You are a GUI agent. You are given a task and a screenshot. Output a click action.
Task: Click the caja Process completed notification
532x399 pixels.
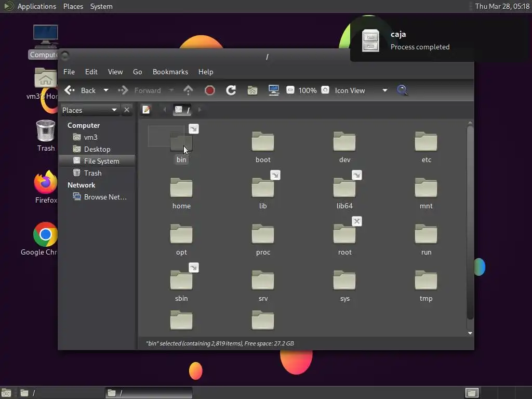coord(441,41)
